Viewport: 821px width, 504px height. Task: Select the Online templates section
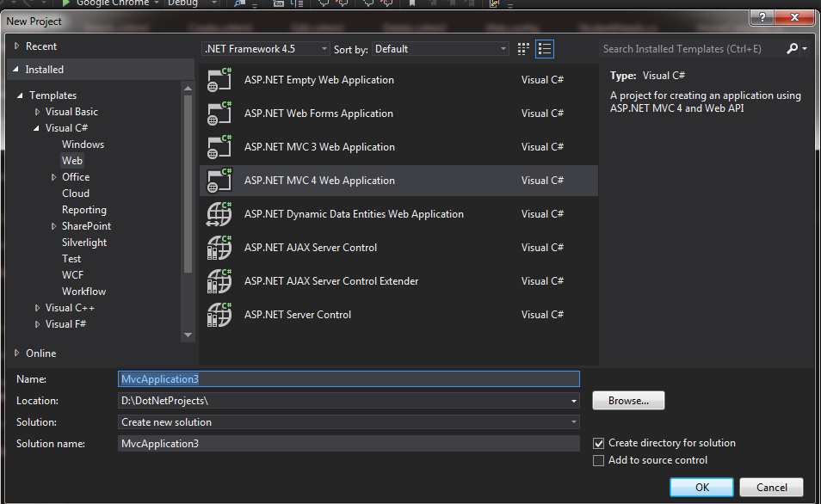(x=40, y=353)
